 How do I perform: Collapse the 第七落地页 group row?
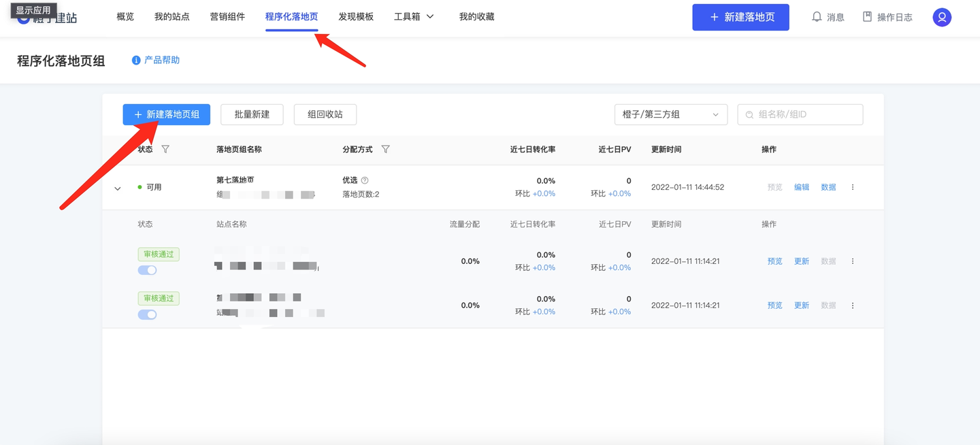(117, 188)
